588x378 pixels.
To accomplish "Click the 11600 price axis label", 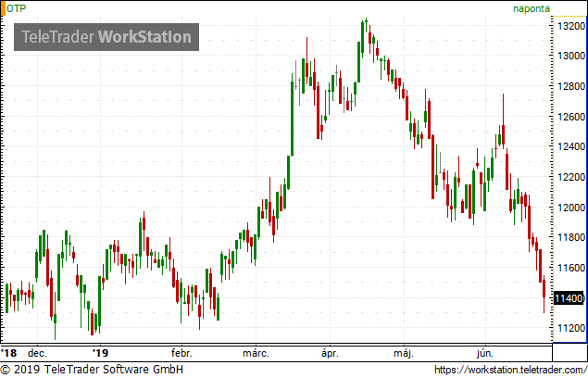I will coord(570,268).
